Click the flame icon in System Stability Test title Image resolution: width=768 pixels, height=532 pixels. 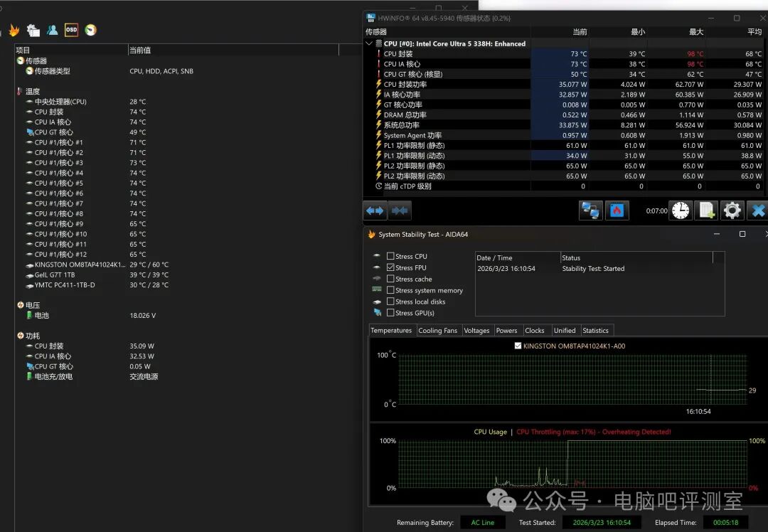tap(371, 235)
